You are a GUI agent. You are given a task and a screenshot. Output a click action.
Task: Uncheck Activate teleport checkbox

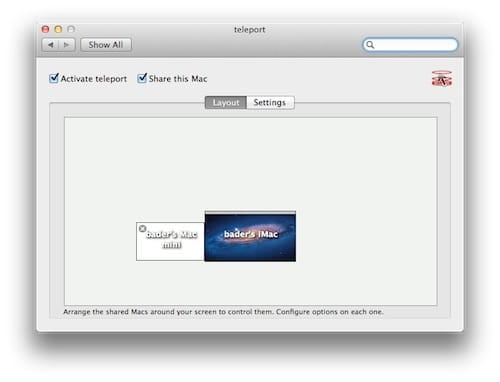pyautogui.click(x=54, y=78)
